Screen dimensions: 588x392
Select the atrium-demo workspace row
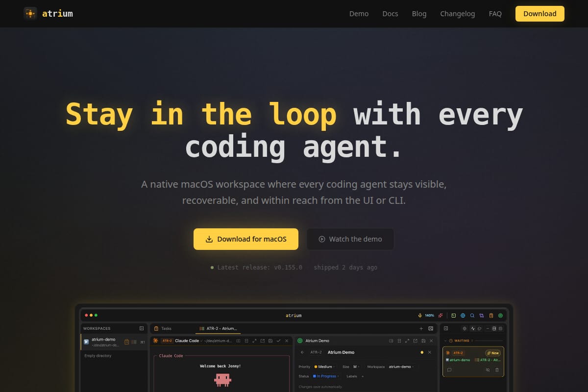[114, 342]
